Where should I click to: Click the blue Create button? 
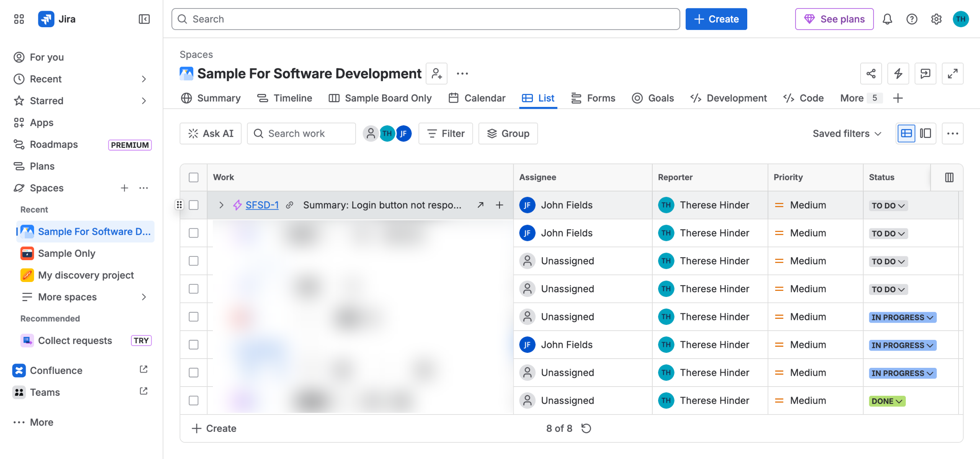[x=716, y=19]
